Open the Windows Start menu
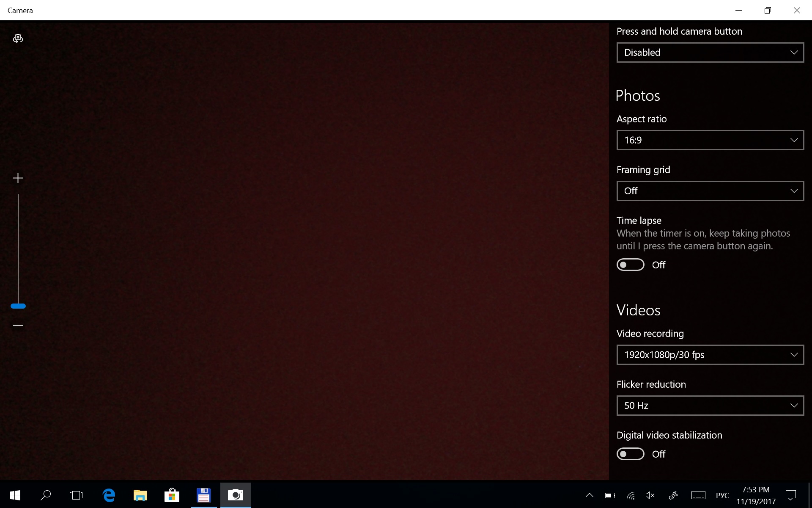The width and height of the screenshot is (812, 508). click(15, 495)
